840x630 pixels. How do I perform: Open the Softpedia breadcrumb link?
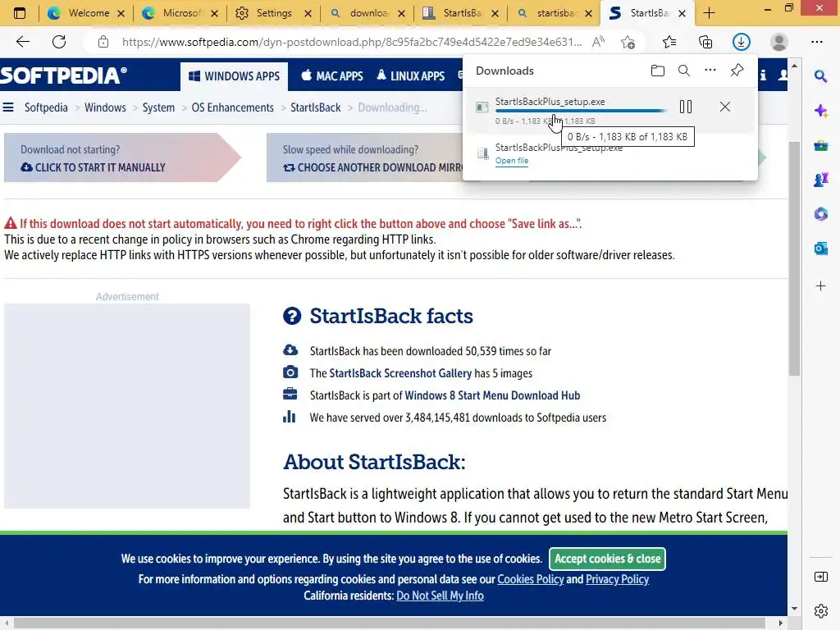[46, 107]
